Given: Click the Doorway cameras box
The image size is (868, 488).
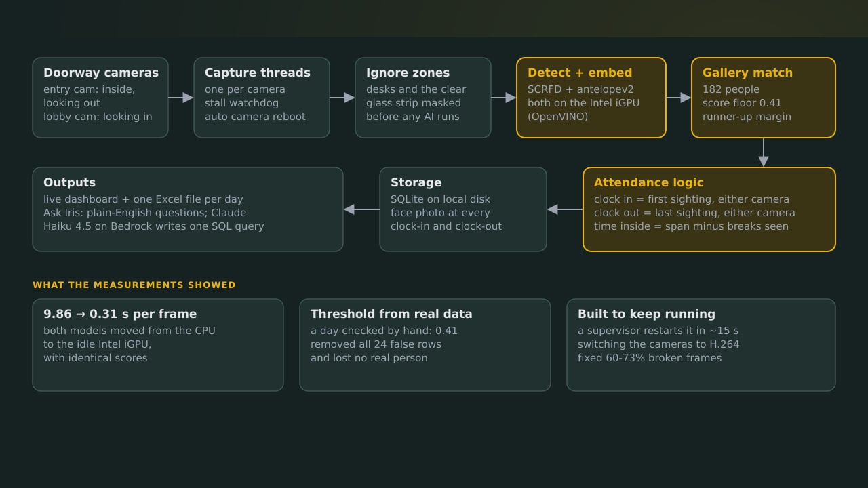Looking at the screenshot, I should pyautogui.click(x=100, y=98).
